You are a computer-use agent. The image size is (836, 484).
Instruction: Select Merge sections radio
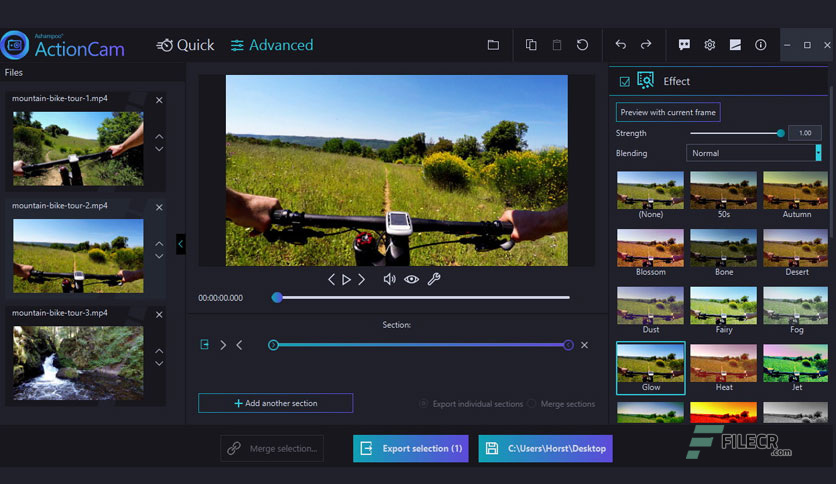pos(532,404)
